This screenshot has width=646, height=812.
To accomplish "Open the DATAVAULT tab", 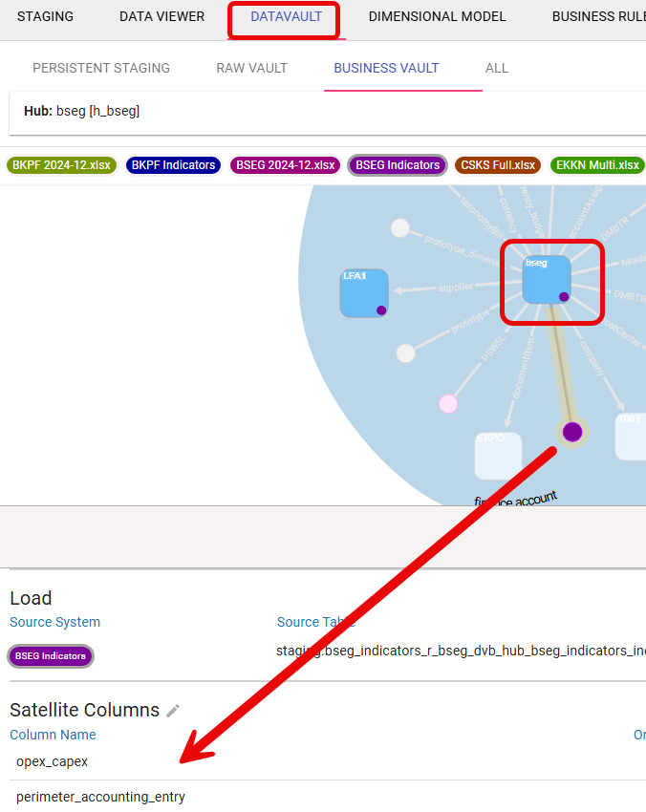I will click(x=286, y=16).
